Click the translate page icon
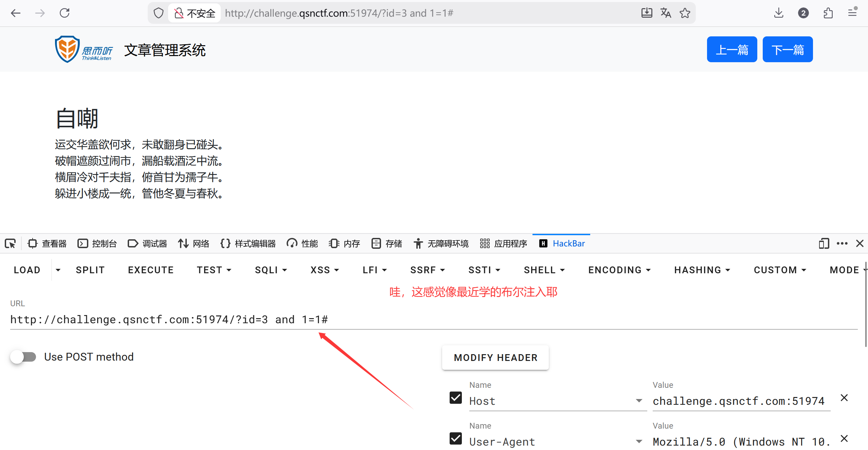This screenshot has height=450, width=868. [x=666, y=13]
